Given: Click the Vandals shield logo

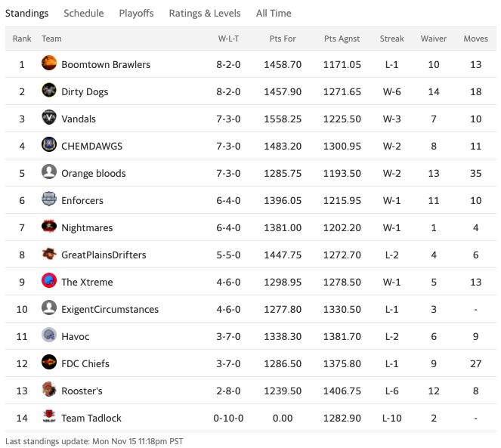Looking at the screenshot, I should pos(49,117).
